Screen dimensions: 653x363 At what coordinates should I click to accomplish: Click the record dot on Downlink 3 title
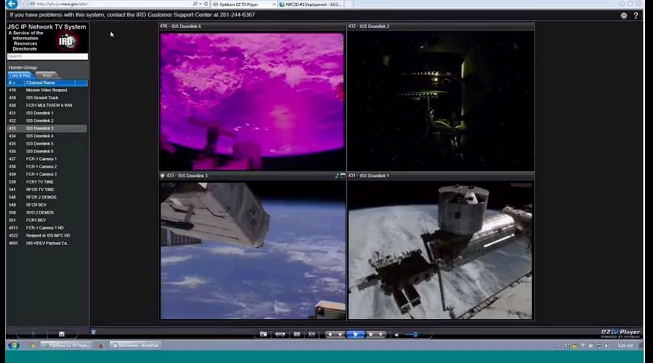pyautogui.click(x=162, y=176)
